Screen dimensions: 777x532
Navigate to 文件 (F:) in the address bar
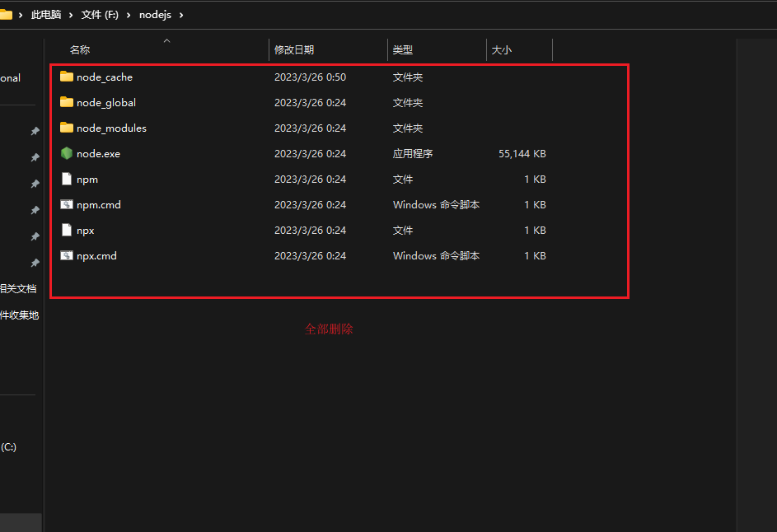click(100, 15)
